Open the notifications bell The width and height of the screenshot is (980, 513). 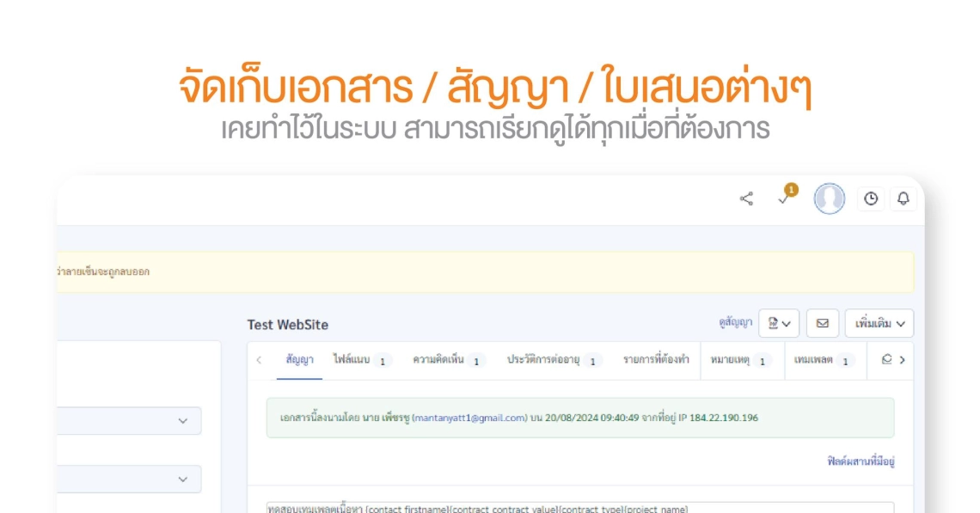[x=903, y=198]
